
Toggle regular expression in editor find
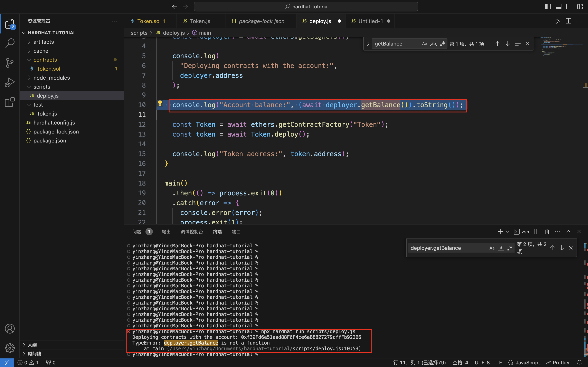click(443, 44)
